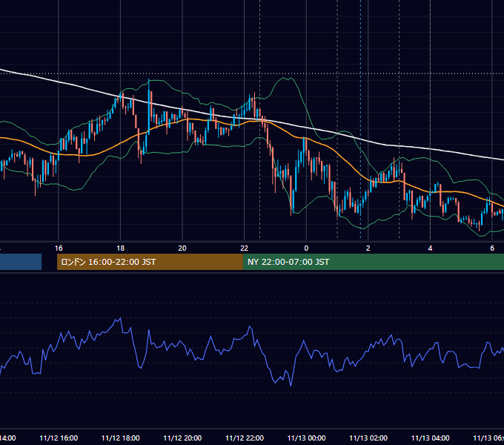The width and height of the screenshot is (504, 445).
Task: Select the 11/12 20:00 date label
Action: 182,438
